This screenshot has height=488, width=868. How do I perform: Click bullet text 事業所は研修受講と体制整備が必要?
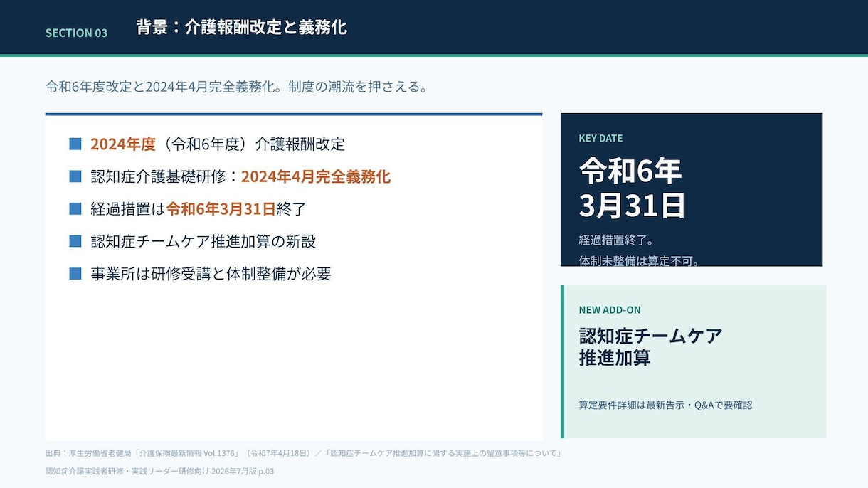(x=211, y=273)
